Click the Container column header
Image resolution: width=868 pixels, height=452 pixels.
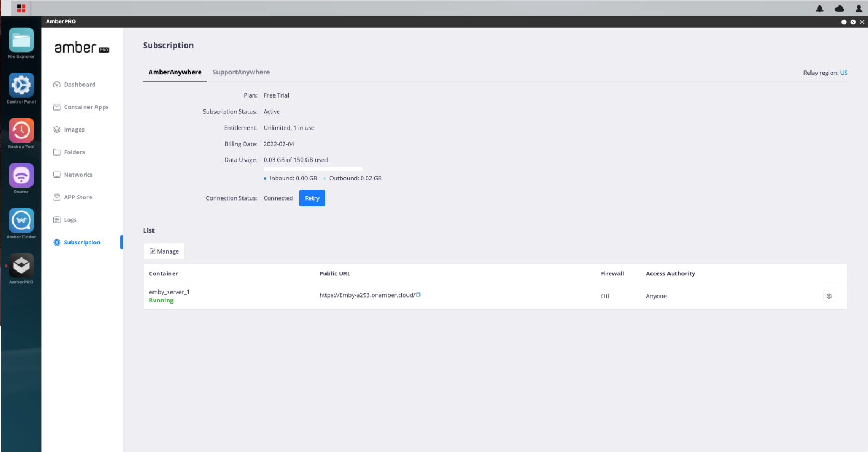click(x=163, y=274)
